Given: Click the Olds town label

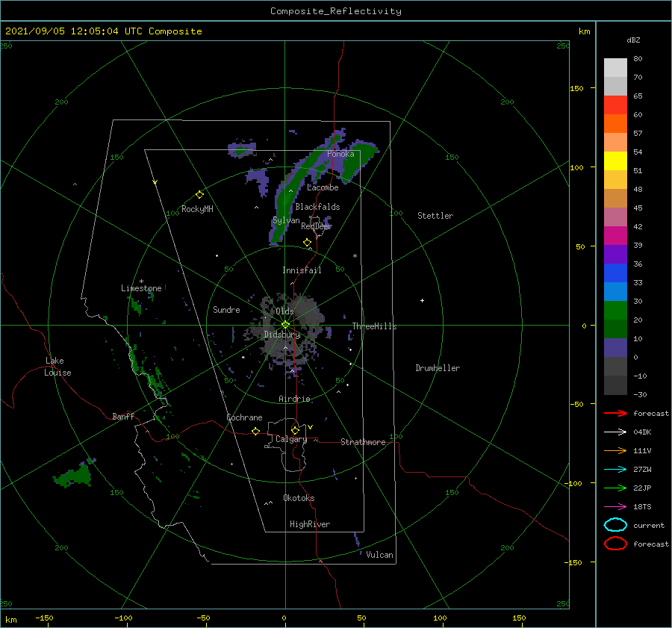Looking at the screenshot, I should tap(284, 311).
